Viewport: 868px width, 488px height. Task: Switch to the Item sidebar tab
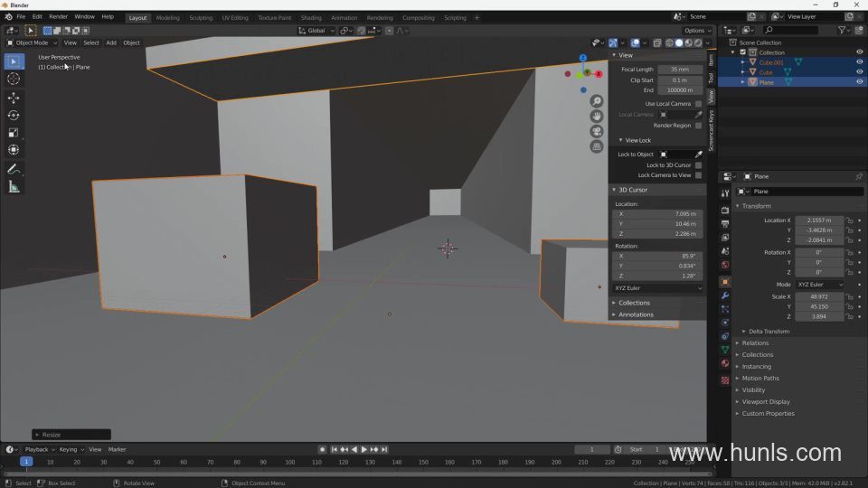(712, 61)
